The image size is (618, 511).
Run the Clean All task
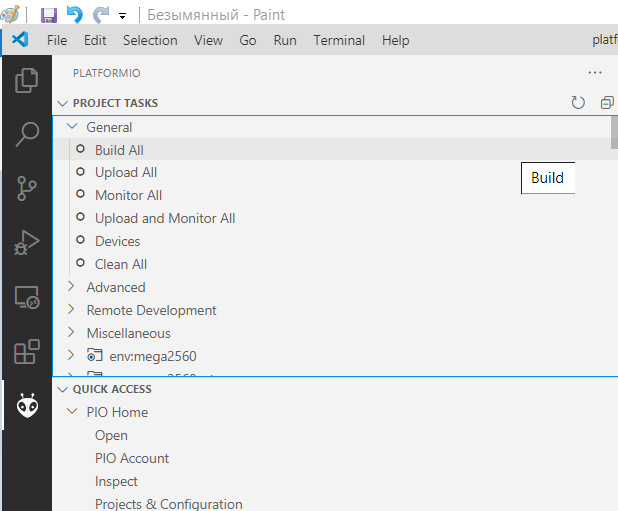[121, 264]
